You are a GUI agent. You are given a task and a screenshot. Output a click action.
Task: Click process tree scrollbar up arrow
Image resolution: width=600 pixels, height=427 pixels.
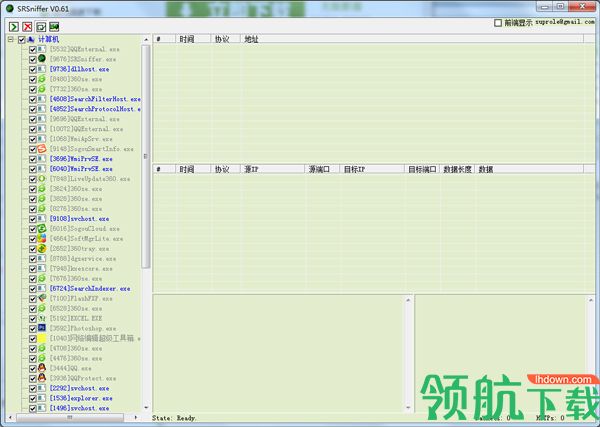tap(146, 39)
